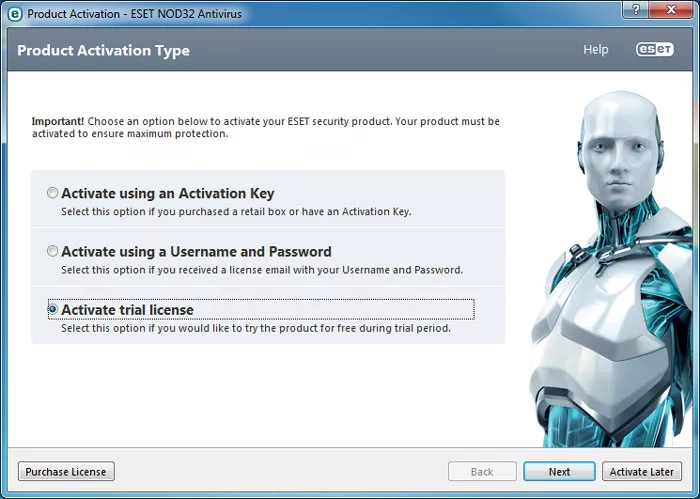Click the window title 'Product Activation - ESET NOD32 Antivirus'
Image resolution: width=700 pixels, height=499 pixels.
[x=134, y=14]
